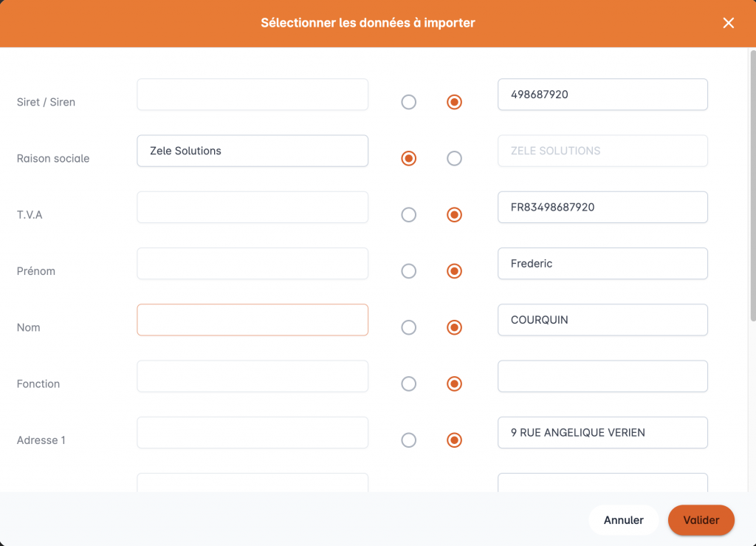Click the empty left Siret / Siren field

point(252,95)
